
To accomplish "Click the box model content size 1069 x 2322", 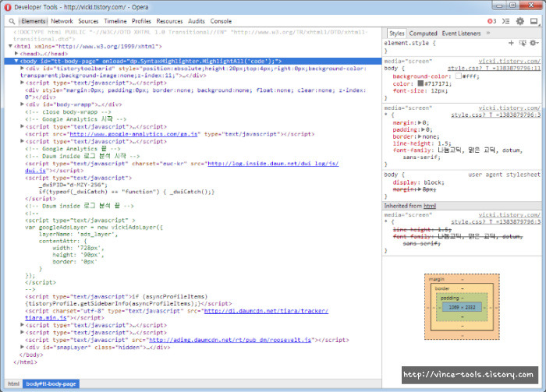I will 462,307.
